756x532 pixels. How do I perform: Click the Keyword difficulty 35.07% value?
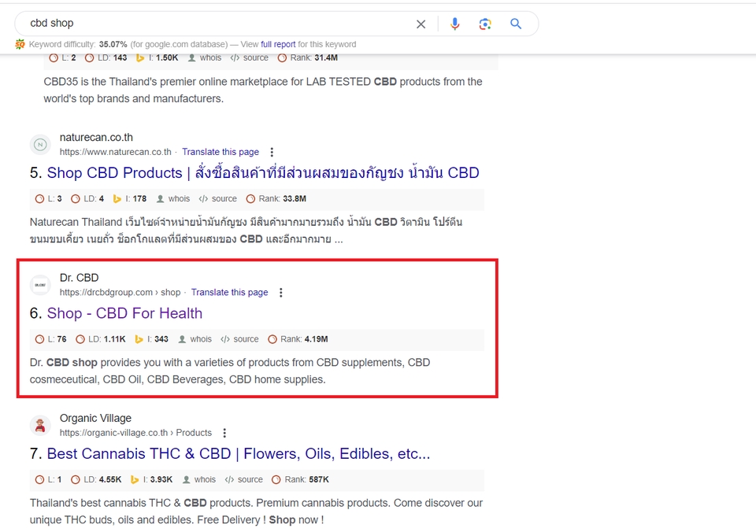[x=113, y=44]
